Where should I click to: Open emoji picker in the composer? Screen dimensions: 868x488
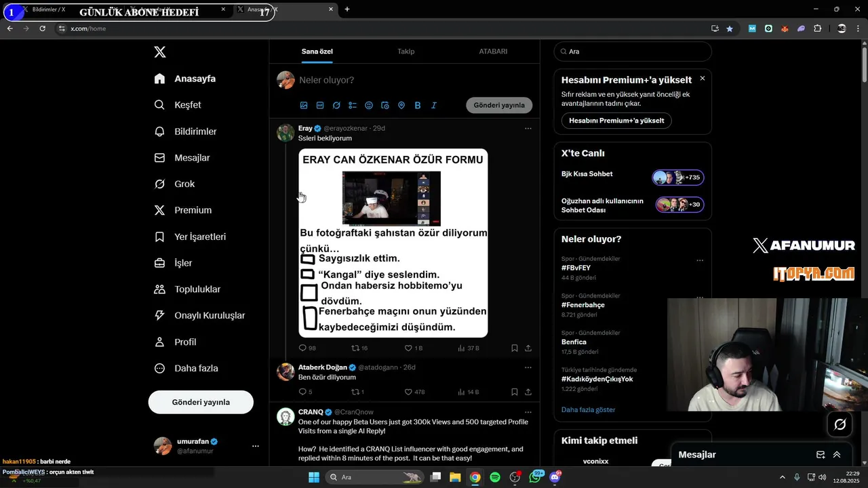(x=369, y=106)
